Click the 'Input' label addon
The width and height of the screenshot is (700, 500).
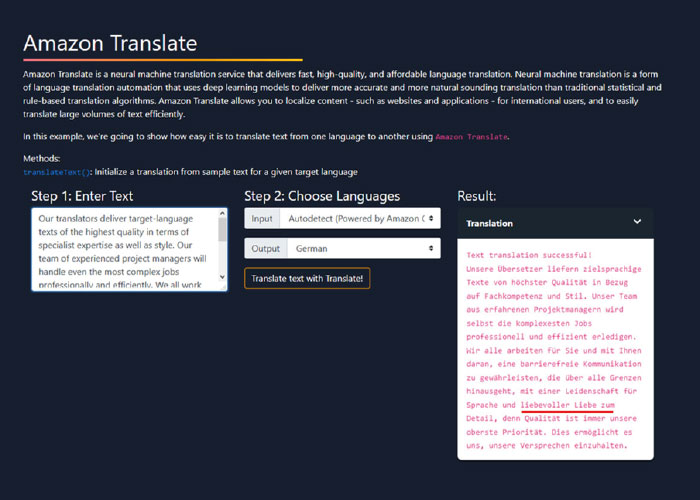click(x=262, y=219)
